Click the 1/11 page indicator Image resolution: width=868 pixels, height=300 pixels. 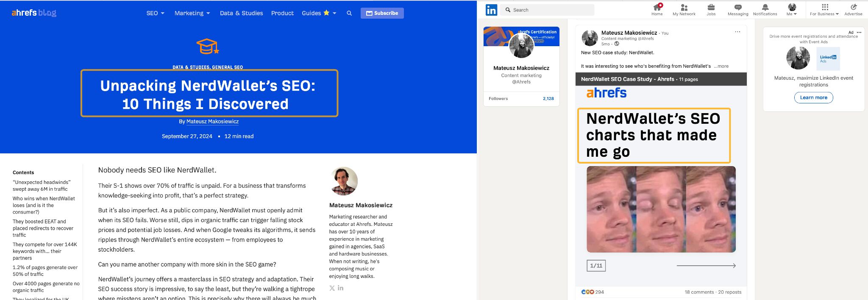point(596,266)
